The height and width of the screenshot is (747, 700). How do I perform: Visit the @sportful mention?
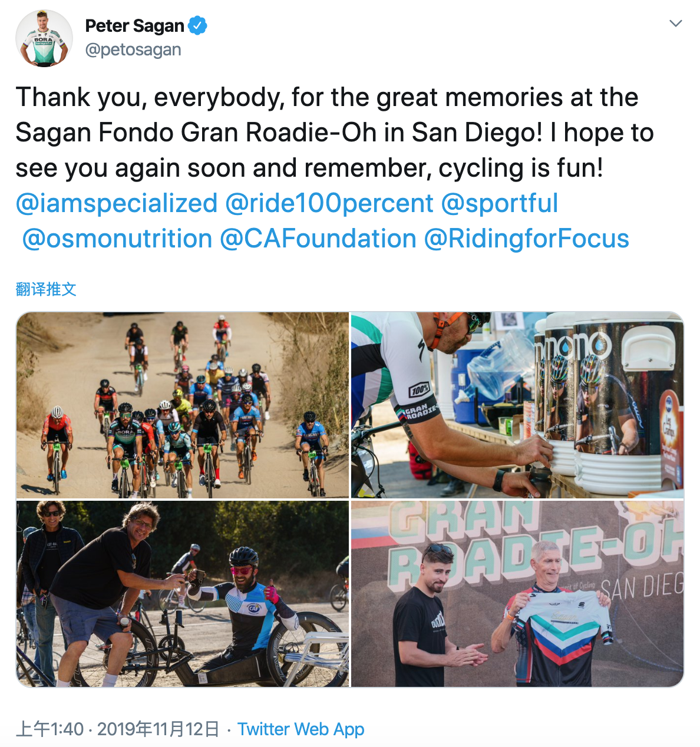tap(500, 203)
